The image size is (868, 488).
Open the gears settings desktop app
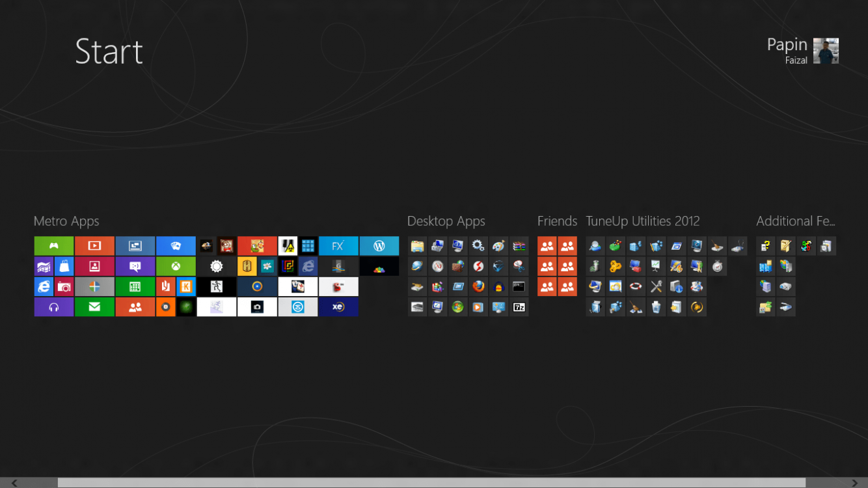(478, 246)
